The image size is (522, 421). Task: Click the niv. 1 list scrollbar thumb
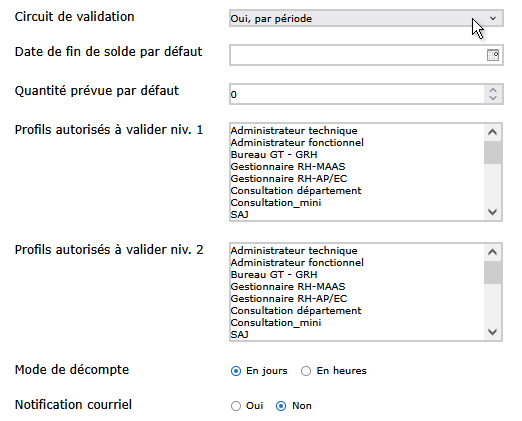click(x=493, y=153)
